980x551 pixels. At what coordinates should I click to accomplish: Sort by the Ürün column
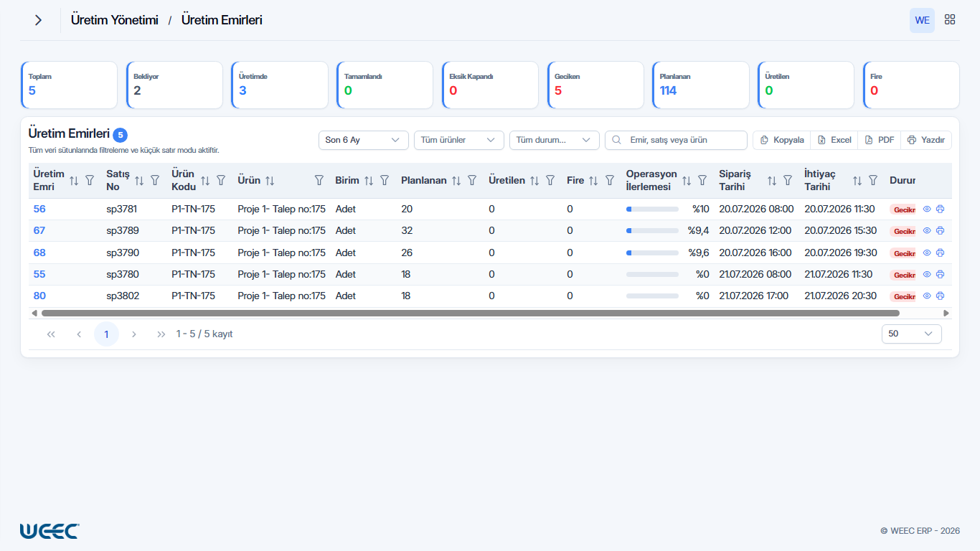(270, 181)
